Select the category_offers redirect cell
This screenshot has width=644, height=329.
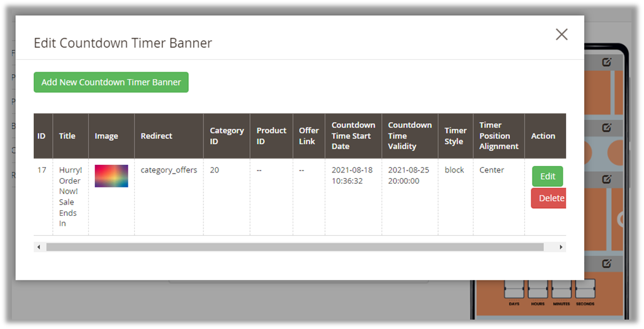click(169, 170)
